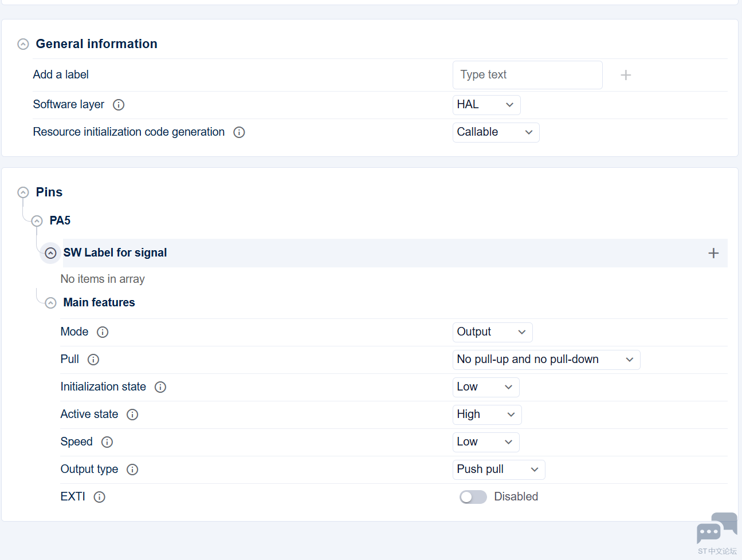The width and height of the screenshot is (742, 560).
Task: Open the Active state High dropdown
Action: 487,415
